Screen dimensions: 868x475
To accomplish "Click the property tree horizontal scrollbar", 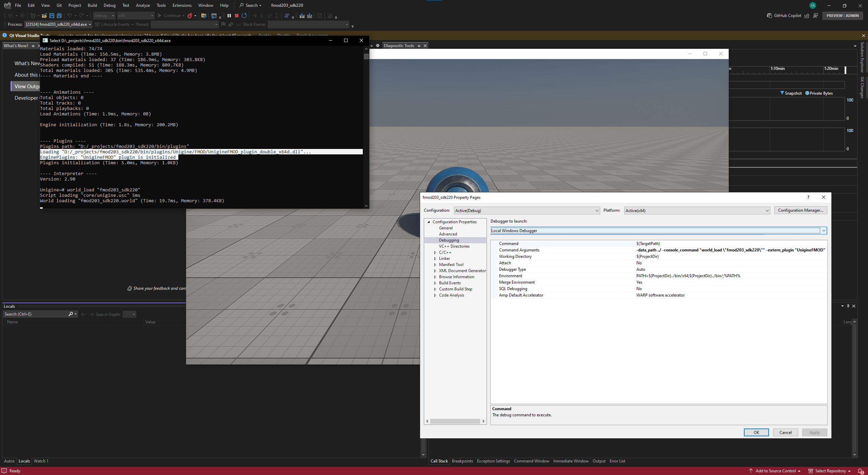I will pos(455,421).
